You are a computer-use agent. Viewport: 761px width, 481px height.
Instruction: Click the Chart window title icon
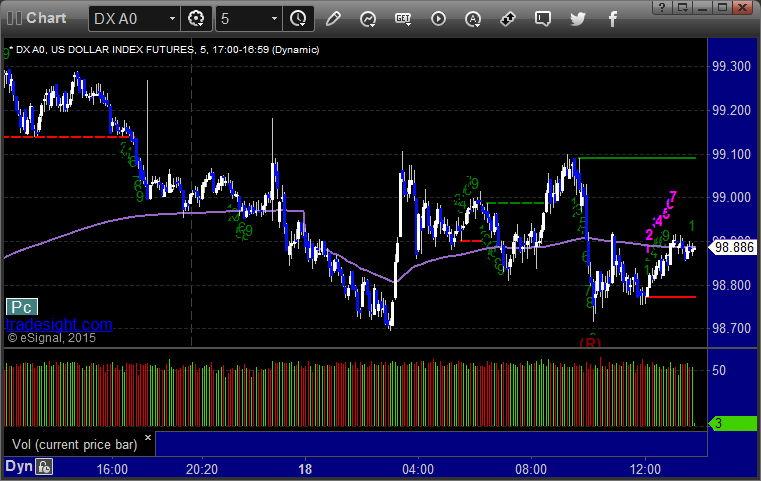click(x=14, y=18)
